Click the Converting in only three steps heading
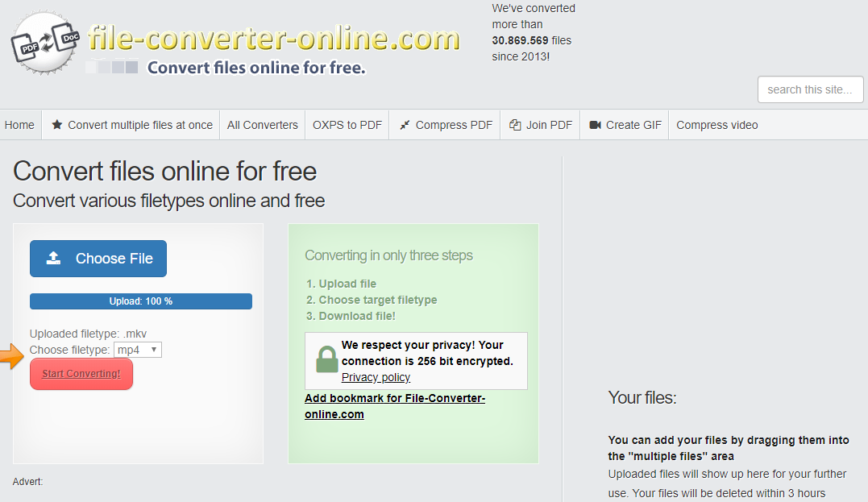 pos(388,255)
